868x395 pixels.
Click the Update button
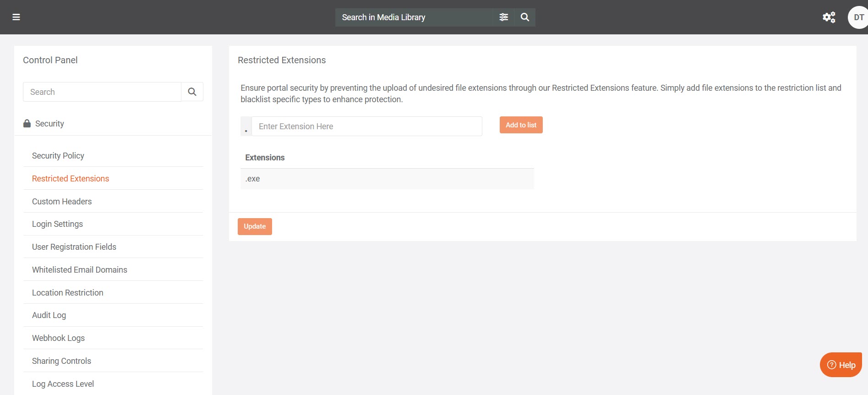(255, 226)
